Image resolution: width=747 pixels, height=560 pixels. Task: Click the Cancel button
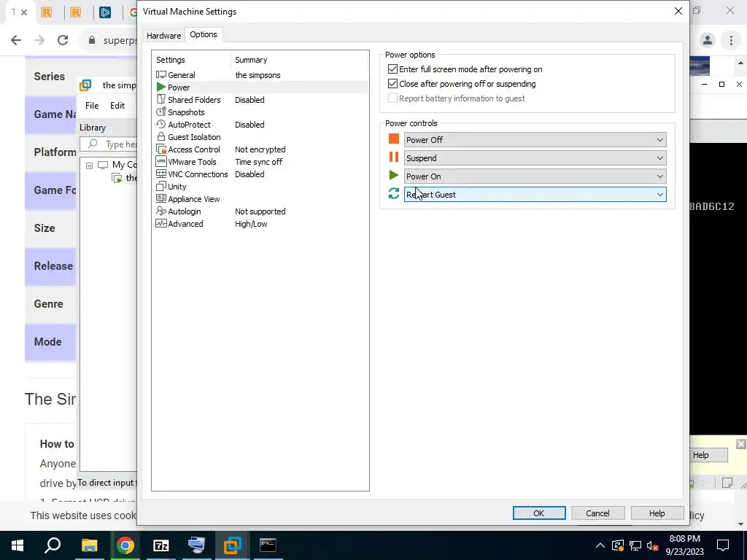(597, 513)
